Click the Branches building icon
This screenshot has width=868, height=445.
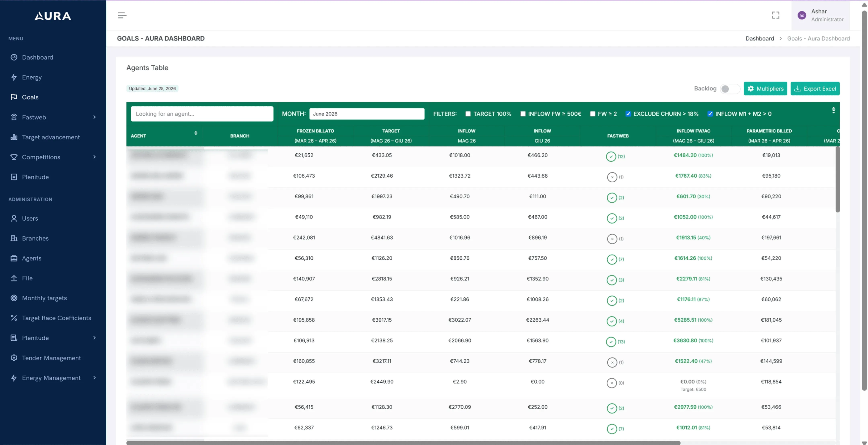[14, 238]
